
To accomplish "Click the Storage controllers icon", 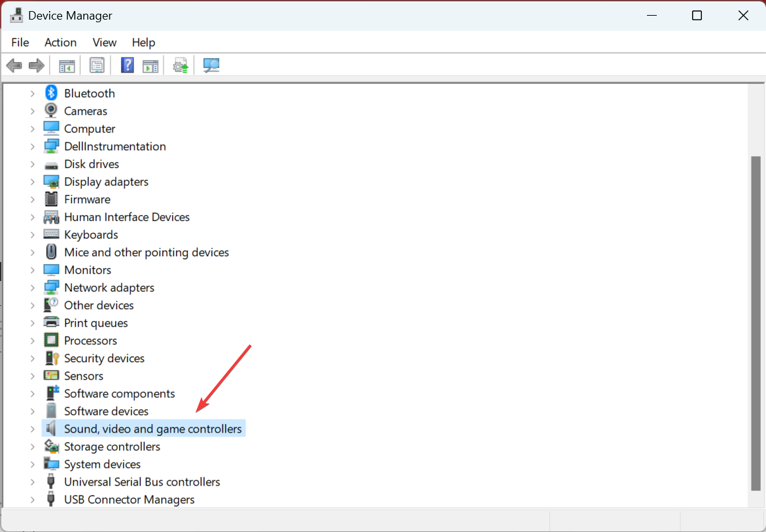I will 51,446.
